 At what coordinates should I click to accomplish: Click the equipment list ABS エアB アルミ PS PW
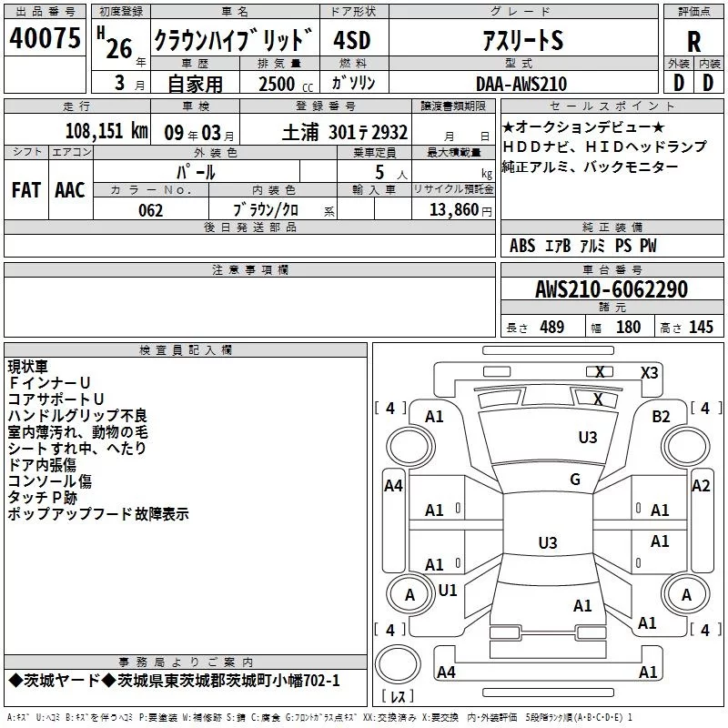click(x=582, y=246)
